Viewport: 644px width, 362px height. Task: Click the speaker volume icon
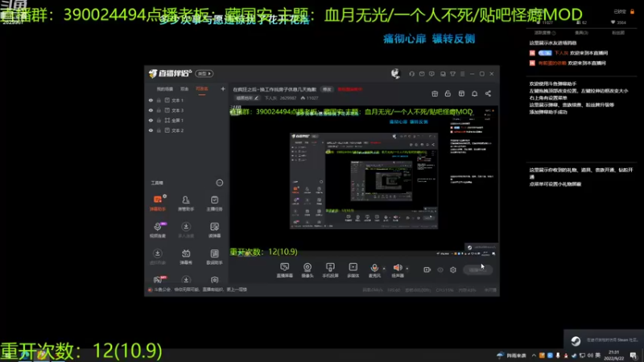point(397,268)
